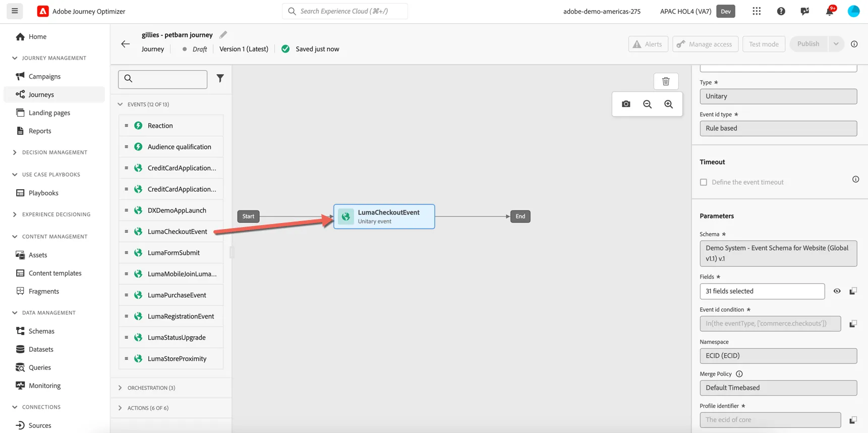Image resolution: width=868 pixels, height=433 pixels.
Task: Select the End node on canvas
Action: coord(520,216)
